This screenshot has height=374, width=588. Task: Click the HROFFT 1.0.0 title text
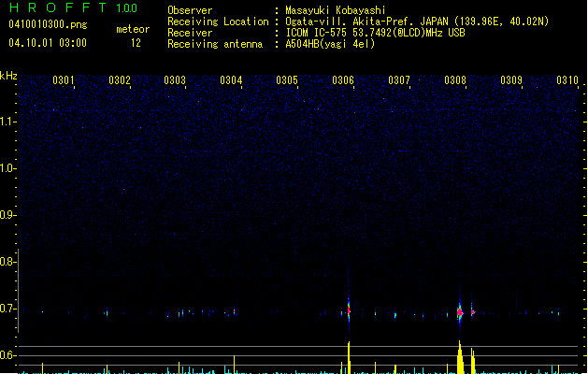74,7
